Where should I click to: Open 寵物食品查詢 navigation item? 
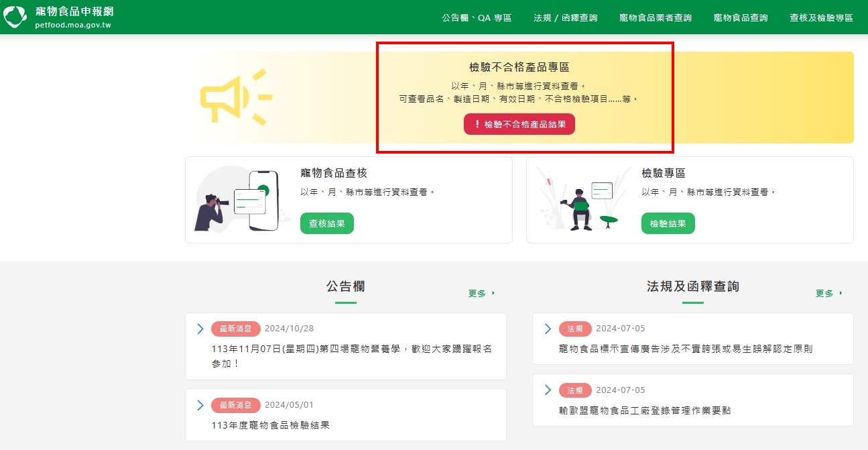tap(741, 18)
